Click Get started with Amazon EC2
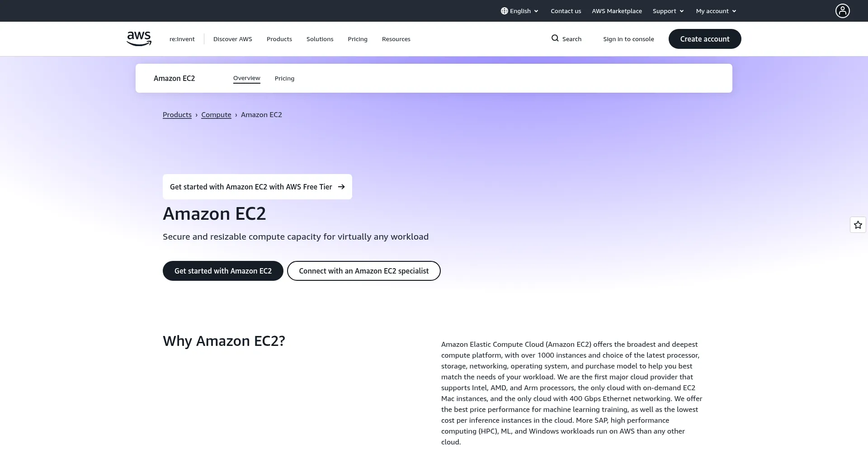 pos(223,270)
